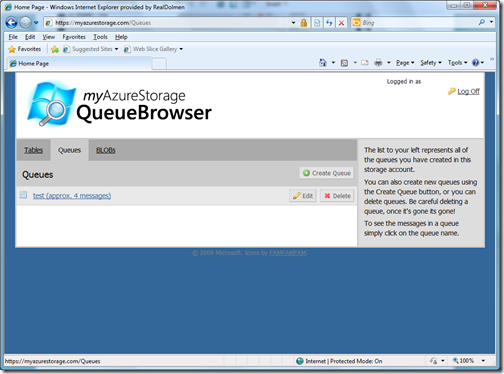Screen dimensions: 504x374
Task: Click the red Stop loading icon
Action: pos(341,23)
